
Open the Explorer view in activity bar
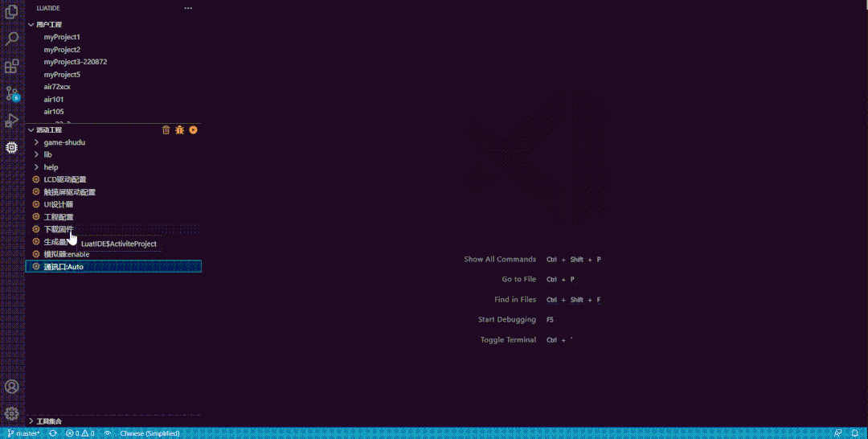[x=11, y=11]
